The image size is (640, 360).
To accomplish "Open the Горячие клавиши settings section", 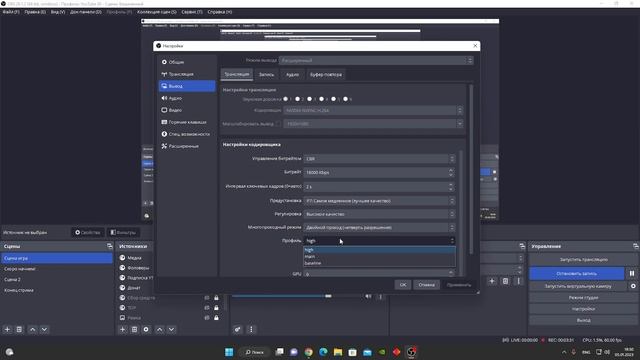I will point(187,122).
